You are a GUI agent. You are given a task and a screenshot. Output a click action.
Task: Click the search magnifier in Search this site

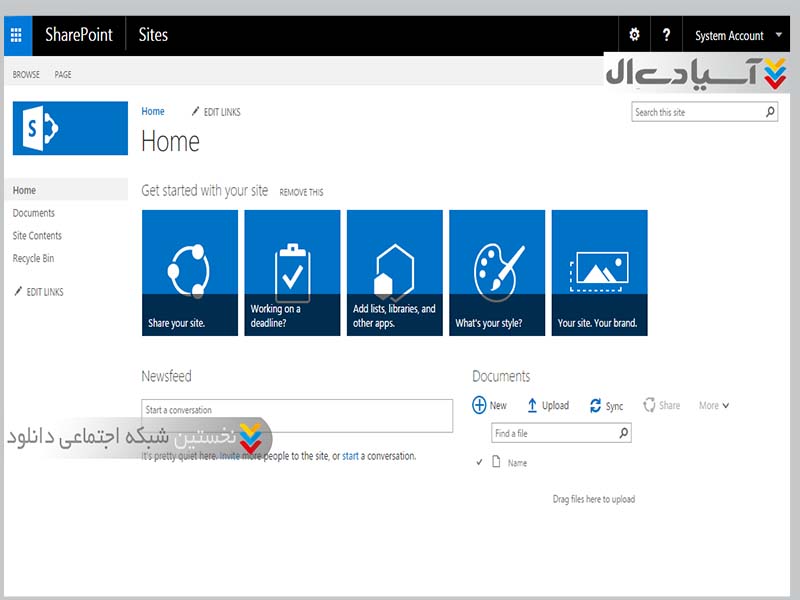click(770, 112)
